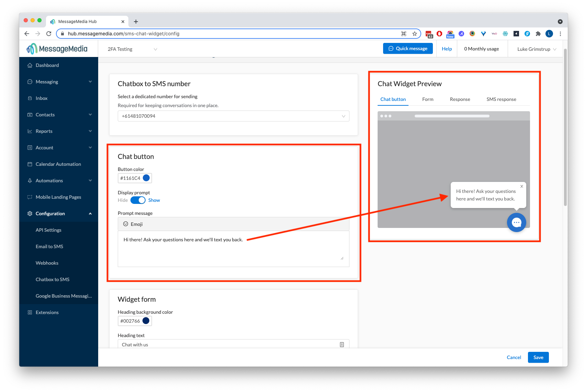This screenshot has width=587, height=392.
Task: Switch to the SMS response preview tab
Action: click(x=501, y=99)
